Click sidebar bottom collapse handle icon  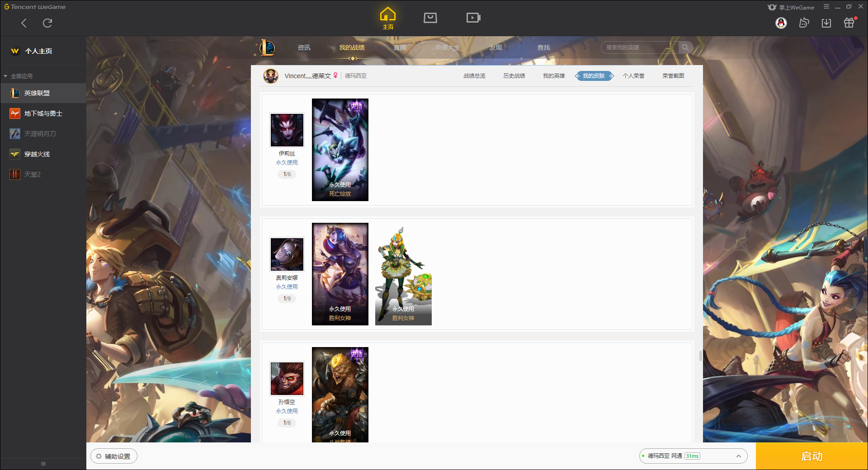pos(43,464)
